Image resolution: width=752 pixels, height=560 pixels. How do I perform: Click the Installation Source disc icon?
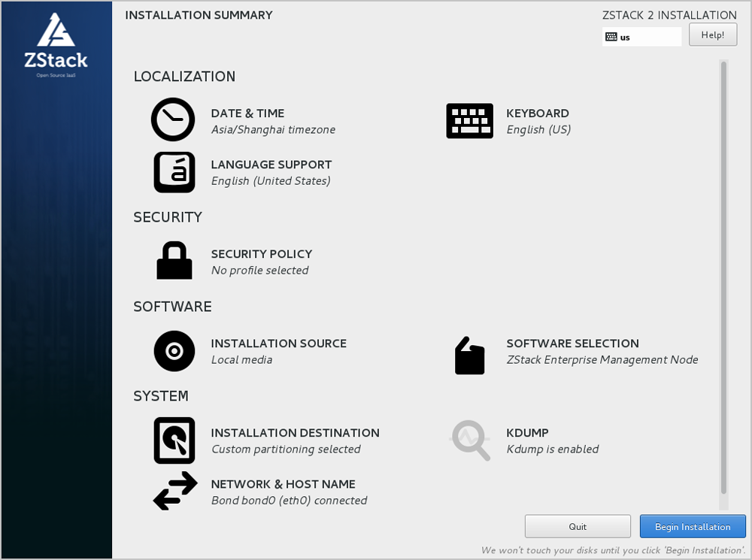coord(174,351)
